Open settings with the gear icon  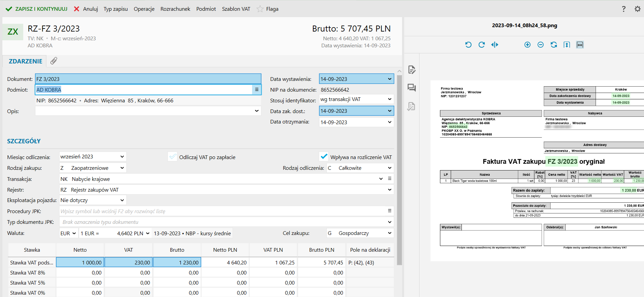point(637,9)
